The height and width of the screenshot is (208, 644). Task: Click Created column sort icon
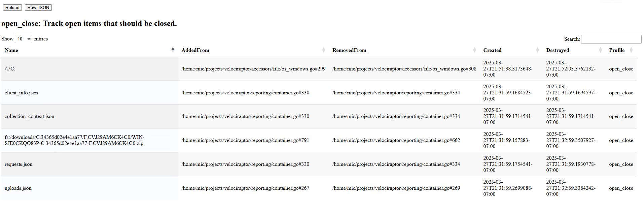click(537, 50)
